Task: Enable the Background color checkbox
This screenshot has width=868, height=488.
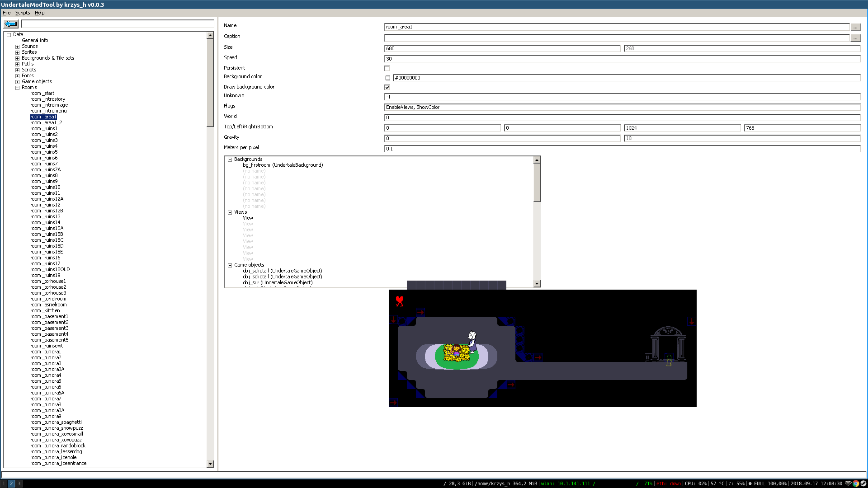Action: (x=387, y=78)
